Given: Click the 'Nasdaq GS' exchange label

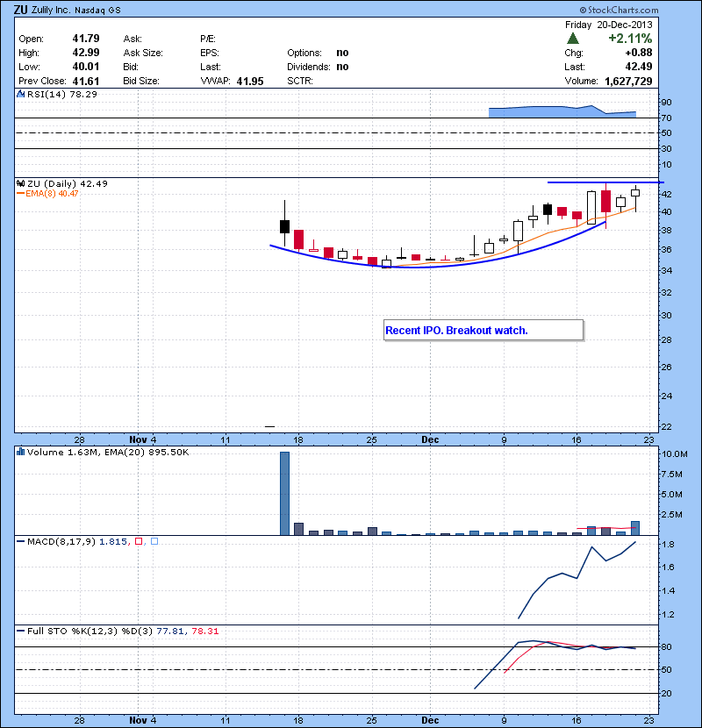Looking at the screenshot, I should (x=97, y=11).
